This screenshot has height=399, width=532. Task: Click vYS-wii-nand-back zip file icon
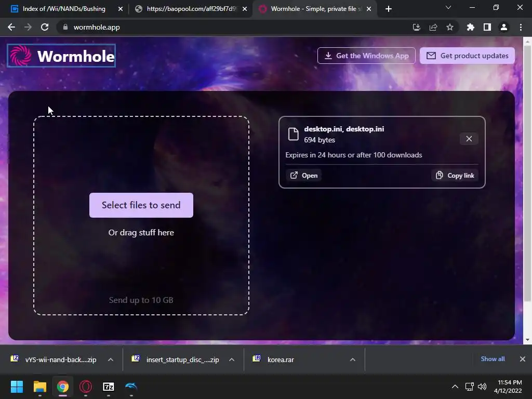(x=15, y=358)
